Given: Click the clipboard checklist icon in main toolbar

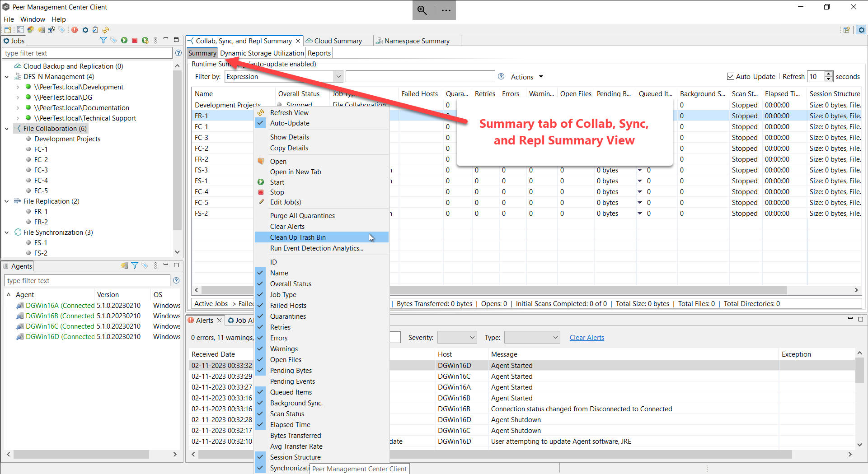Looking at the screenshot, I should point(95,30).
